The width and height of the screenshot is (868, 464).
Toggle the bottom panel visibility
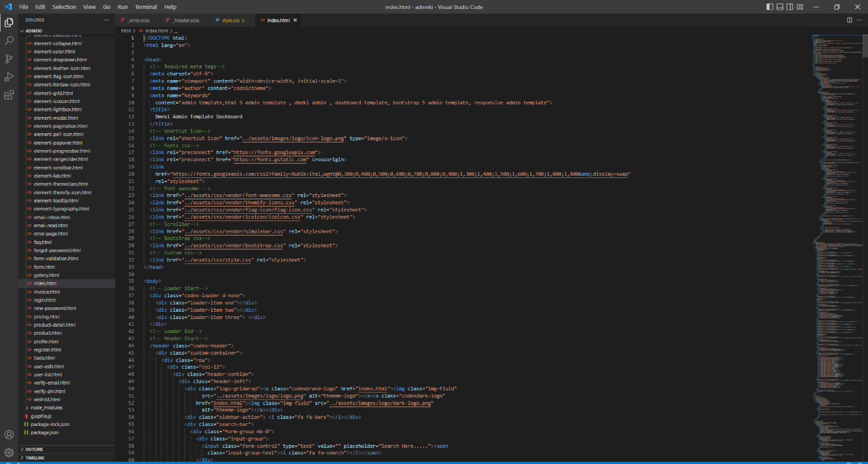tap(780, 7)
